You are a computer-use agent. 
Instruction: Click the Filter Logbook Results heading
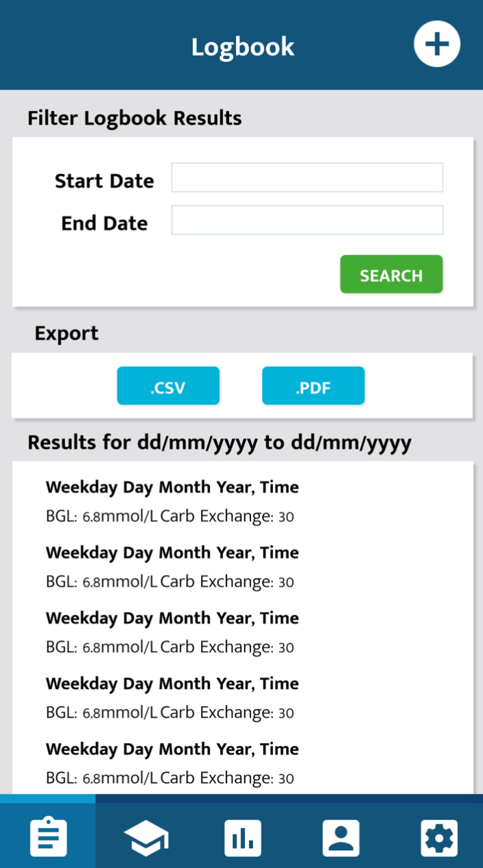[134, 119]
